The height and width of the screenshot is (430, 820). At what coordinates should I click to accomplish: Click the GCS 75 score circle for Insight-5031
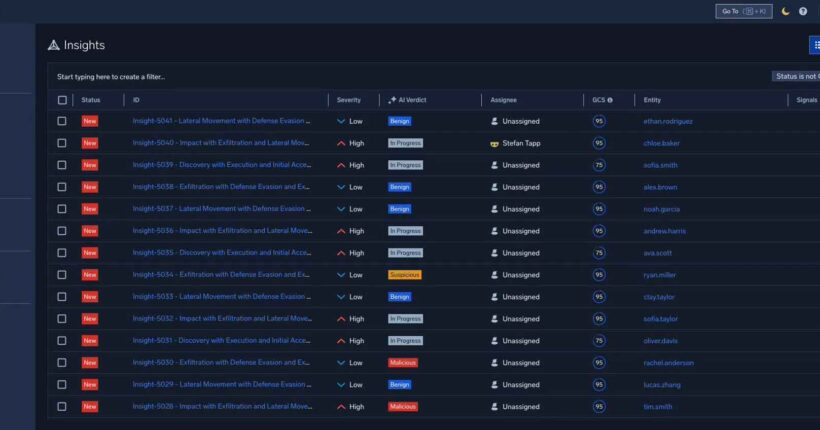(x=599, y=341)
